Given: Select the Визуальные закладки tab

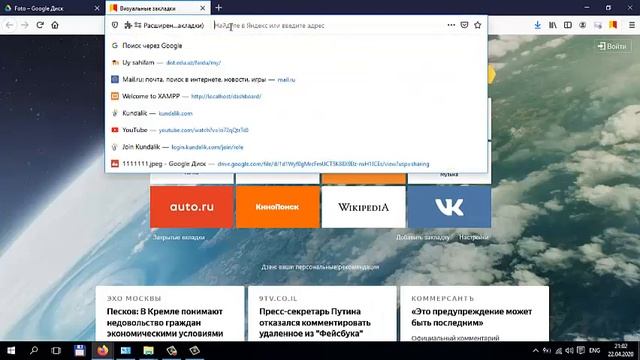Looking at the screenshot, I should pos(158,8).
